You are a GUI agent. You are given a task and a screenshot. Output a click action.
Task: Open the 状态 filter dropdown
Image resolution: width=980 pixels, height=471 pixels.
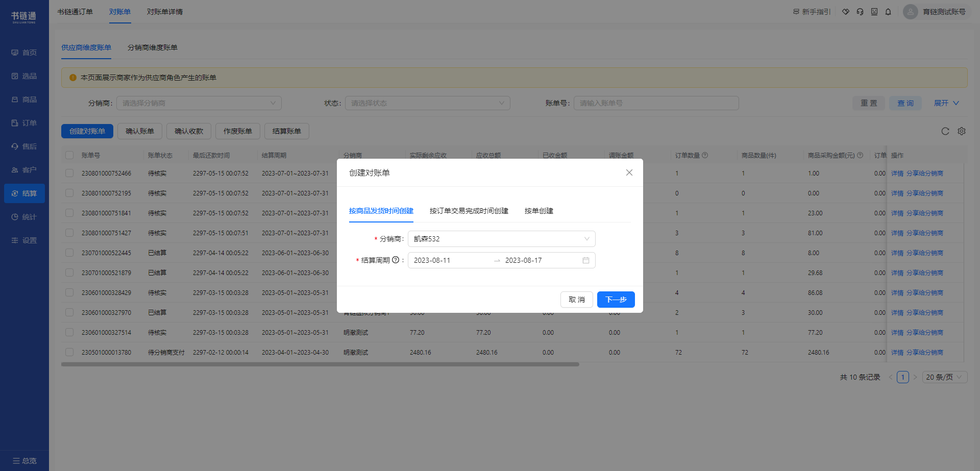(428, 103)
